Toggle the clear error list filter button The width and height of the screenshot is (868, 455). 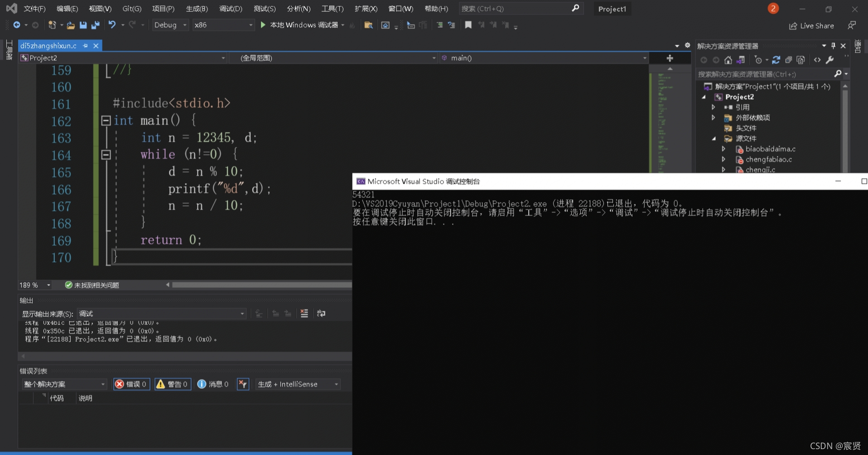[x=243, y=384]
